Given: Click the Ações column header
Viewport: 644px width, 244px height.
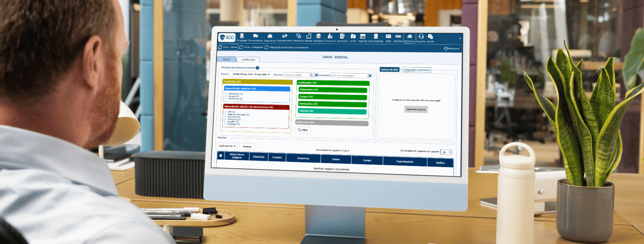Looking at the screenshot, I should [440, 163].
